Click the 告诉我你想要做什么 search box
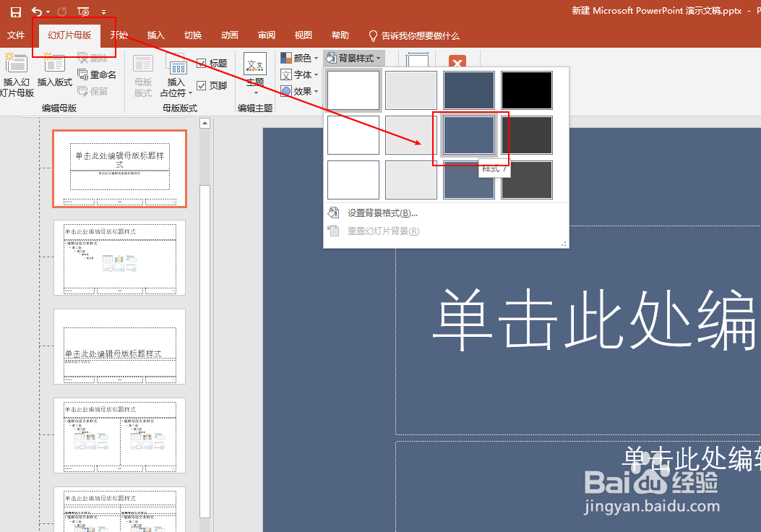 [414, 35]
